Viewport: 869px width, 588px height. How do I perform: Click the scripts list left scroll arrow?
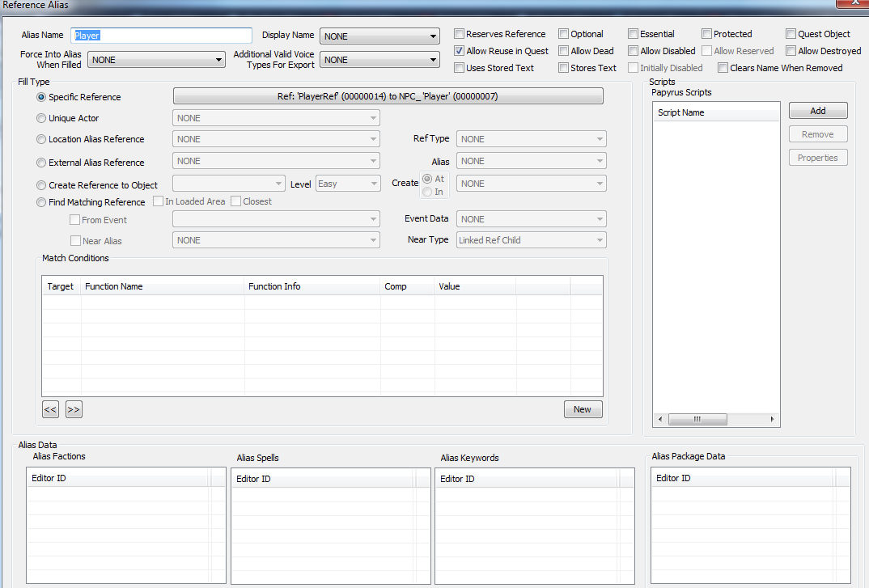click(660, 420)
